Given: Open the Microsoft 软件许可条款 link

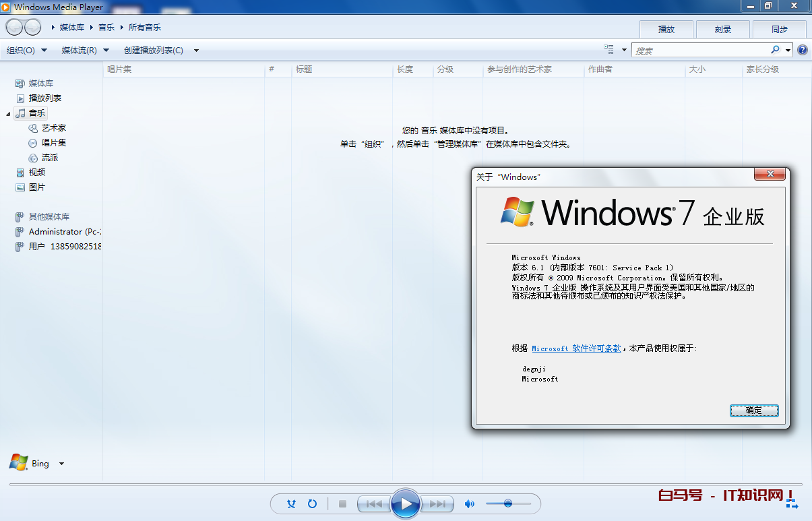Looking at the screenshot, I should [576, 348].
